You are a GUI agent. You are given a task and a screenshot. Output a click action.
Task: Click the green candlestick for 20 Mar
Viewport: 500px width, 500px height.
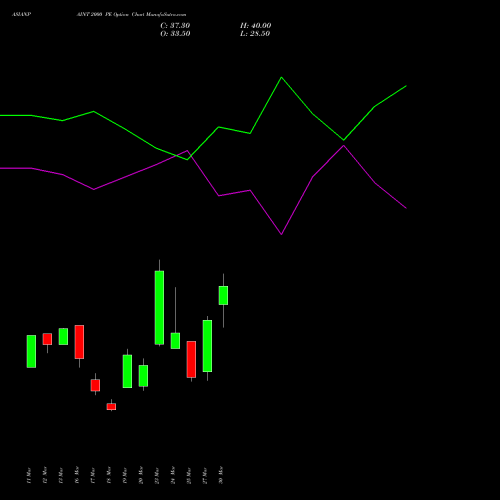click(143, 376)
